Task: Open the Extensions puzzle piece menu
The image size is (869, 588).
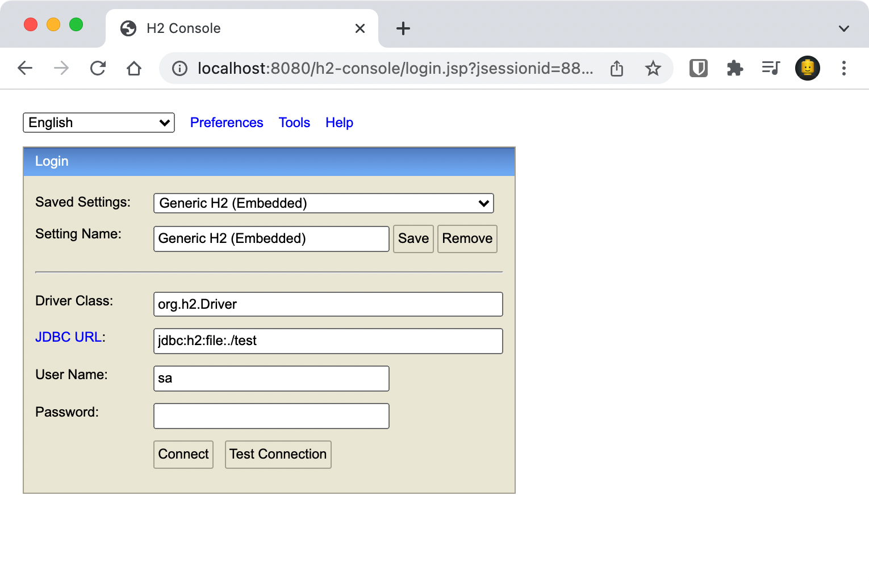Action: coord(734,69)
